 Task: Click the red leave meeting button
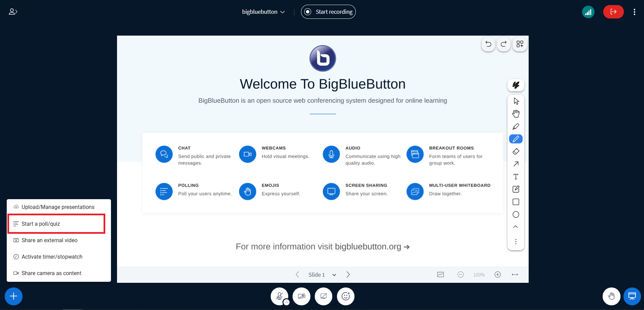[613, 12]
